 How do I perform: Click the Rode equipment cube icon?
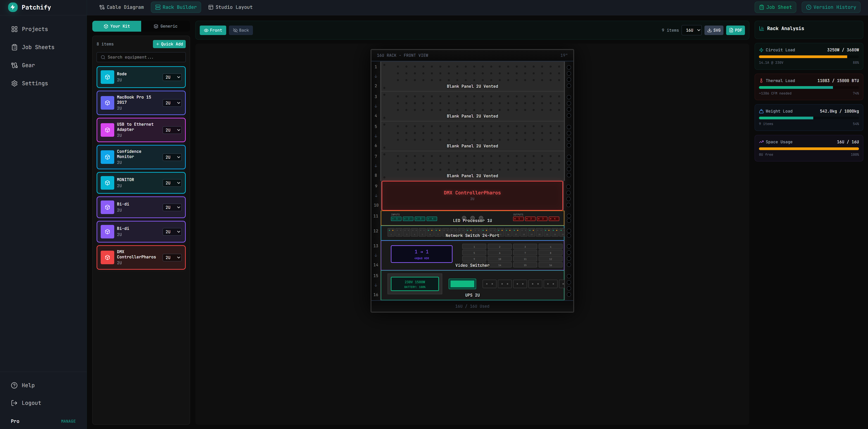(107, 77)
